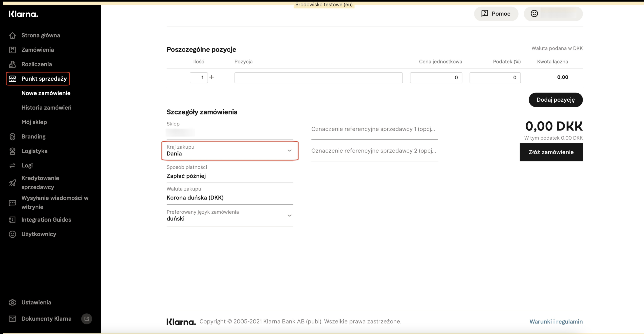The width and height of the screenshot is (644, 334).
Task: Open Ustawienia menu item
Action: [36, 303]
